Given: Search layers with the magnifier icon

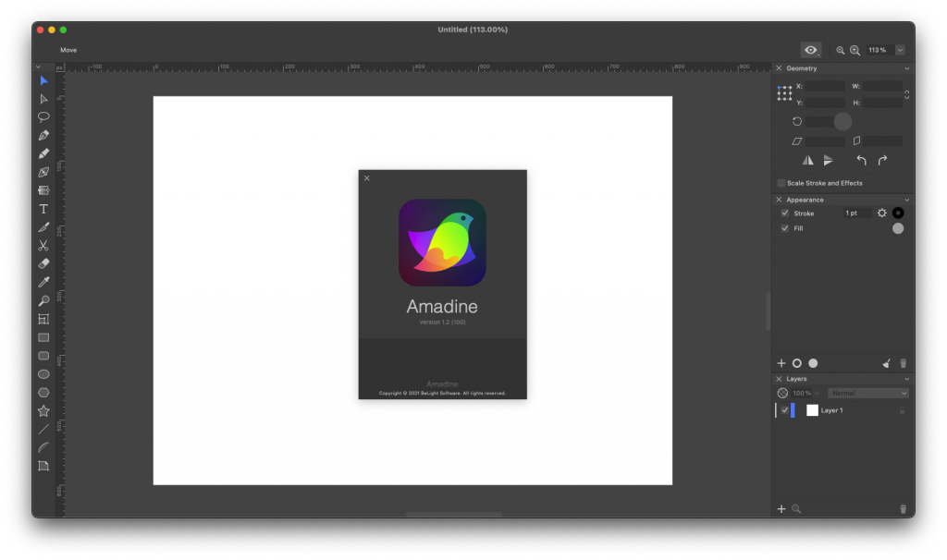Looking at the screenshot, I should (x=796, y=508).
